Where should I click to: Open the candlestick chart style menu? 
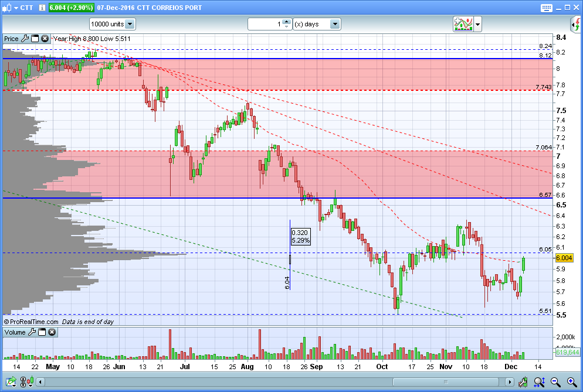coord(10,8)
